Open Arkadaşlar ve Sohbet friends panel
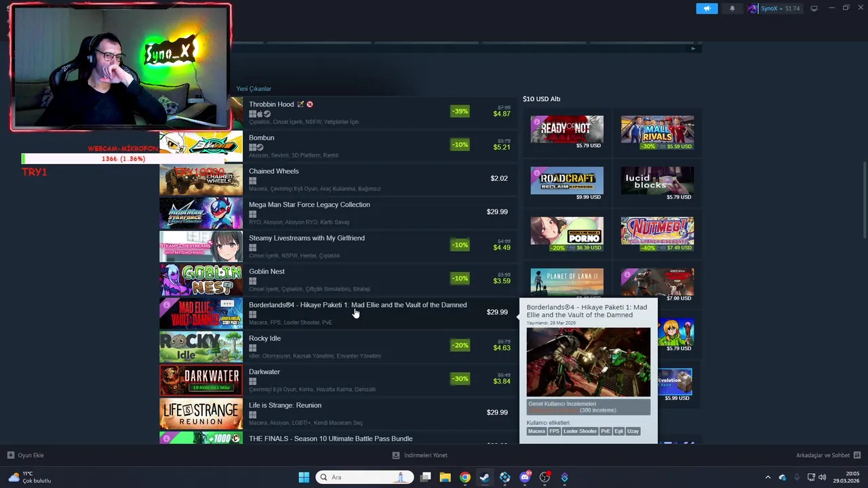This screenshot has height=488, width=868. click(x=828, y=455)
